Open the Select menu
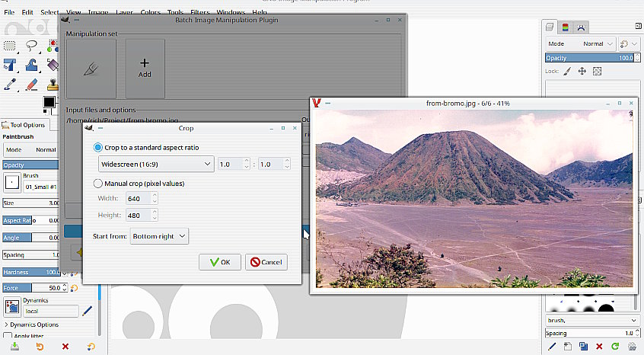This screenshot has width=644, height=355. 49,12
